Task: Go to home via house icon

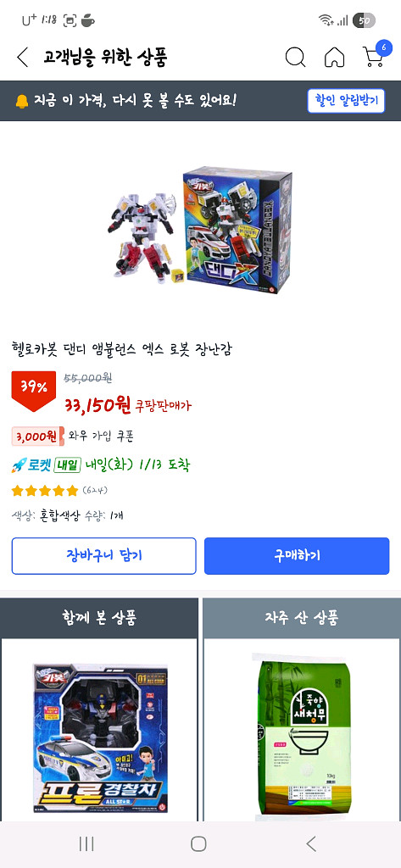Action: (x=334, y=57)
